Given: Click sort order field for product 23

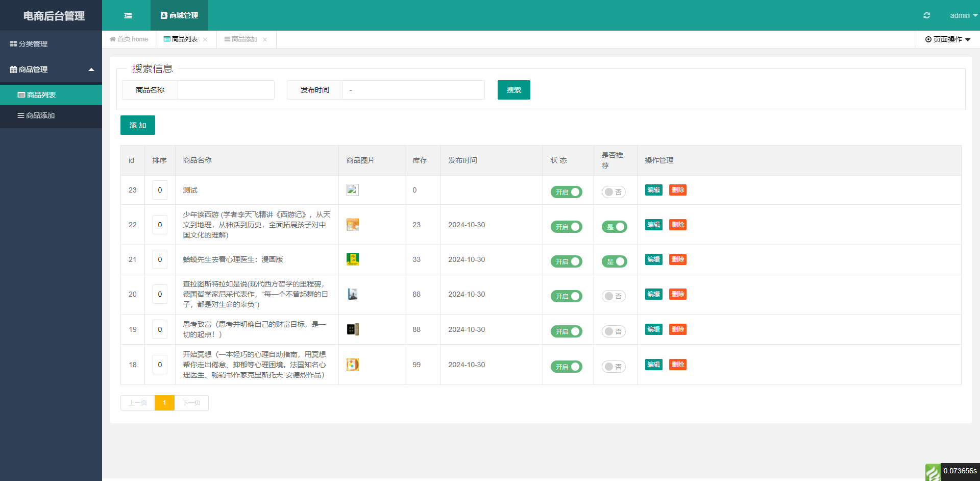Looking at the screenshot, I should click(x=160, y=190).
